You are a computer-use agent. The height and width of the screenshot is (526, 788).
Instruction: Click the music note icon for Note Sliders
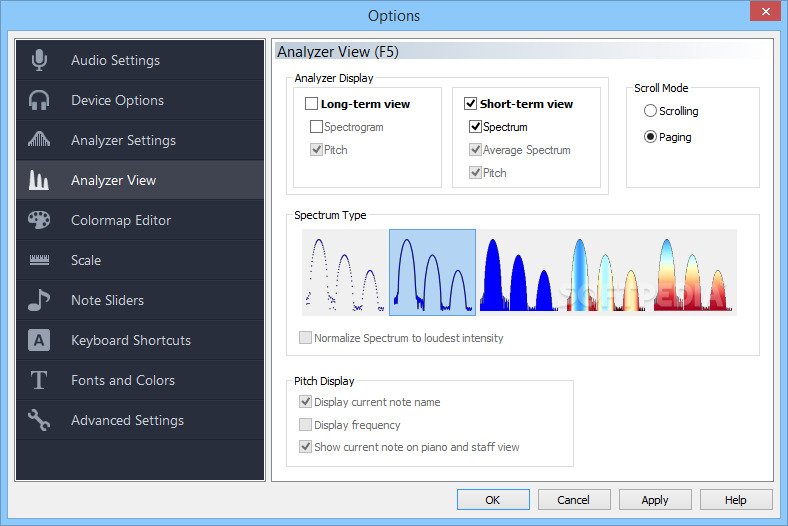(39, 300)
